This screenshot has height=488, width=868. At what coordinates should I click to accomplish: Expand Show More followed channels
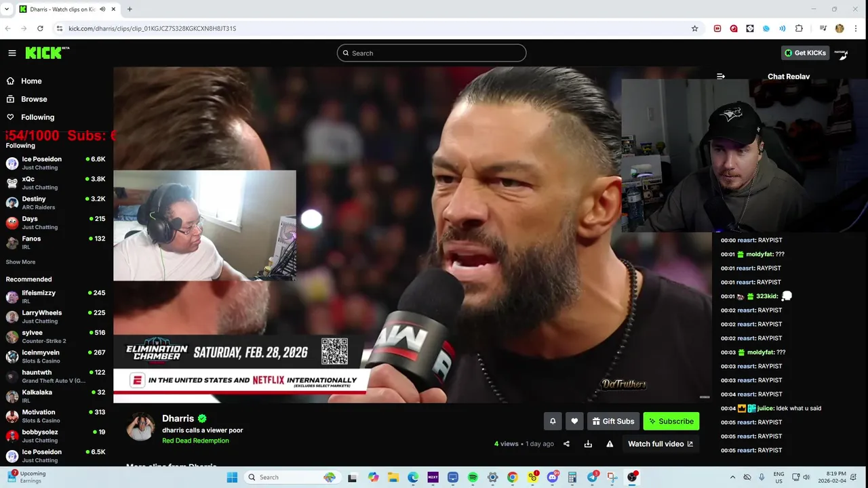(20, 262)
